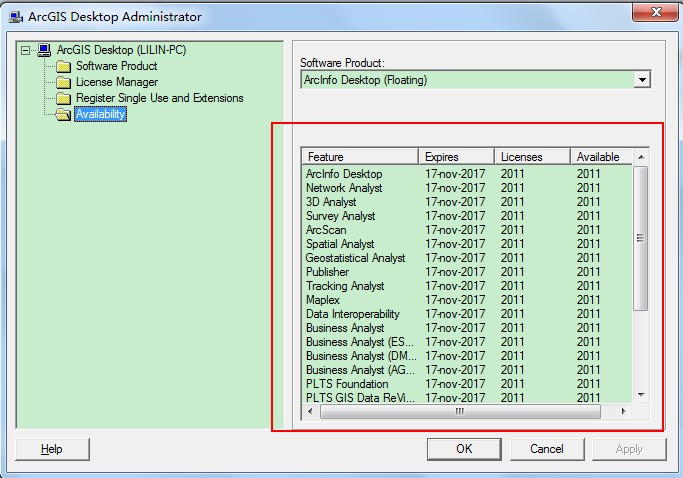Select the License Manager tree item
Screen dimensions: 683x478
117,82
